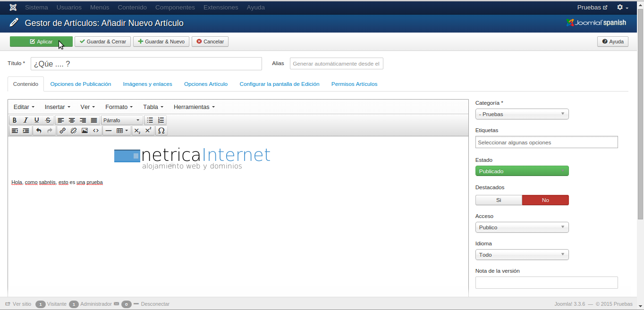Switch to Permisos Artículos tab
The width and height of the screenshot is (644, 310).
[355, 84]
